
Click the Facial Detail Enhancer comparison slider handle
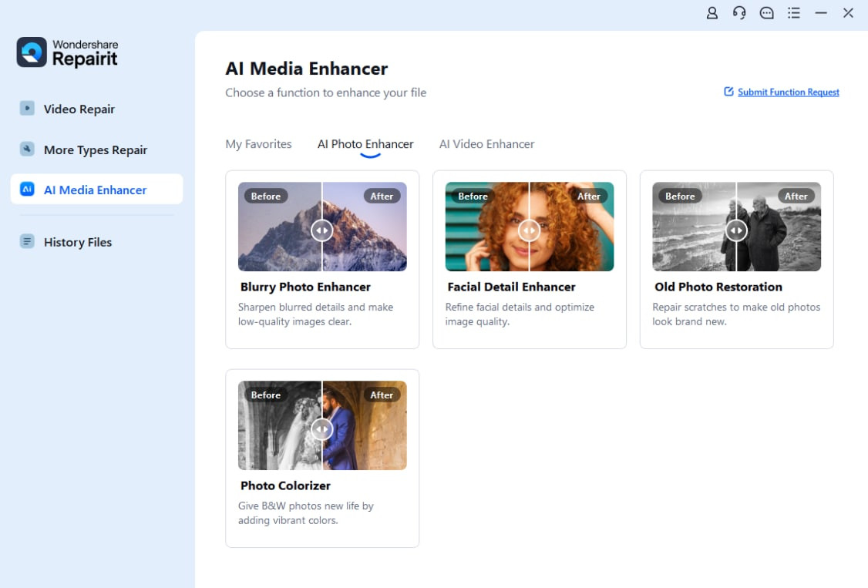[530, 230]
